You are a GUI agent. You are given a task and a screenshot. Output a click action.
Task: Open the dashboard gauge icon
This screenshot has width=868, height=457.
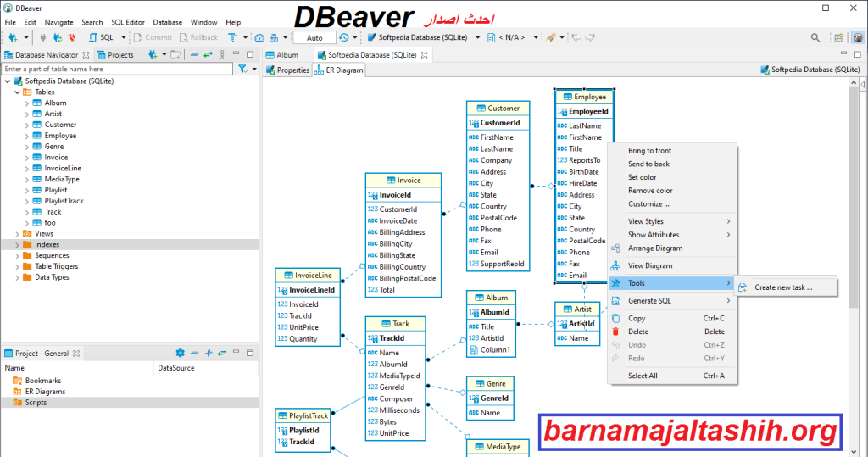(x=259, y=37)
